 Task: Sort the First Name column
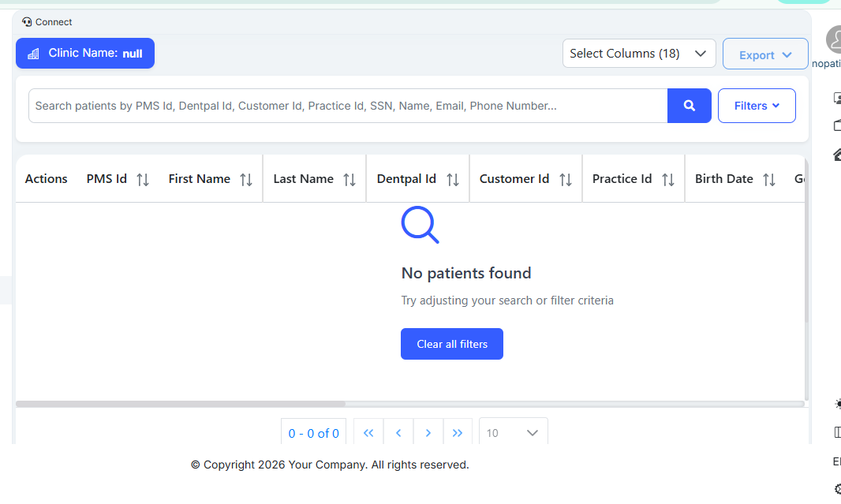(246, 180)
